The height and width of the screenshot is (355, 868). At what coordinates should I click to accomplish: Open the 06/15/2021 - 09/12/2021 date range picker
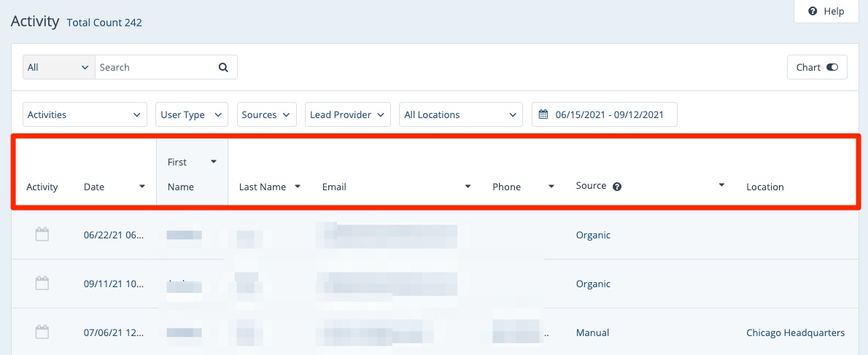click(609, 114)
